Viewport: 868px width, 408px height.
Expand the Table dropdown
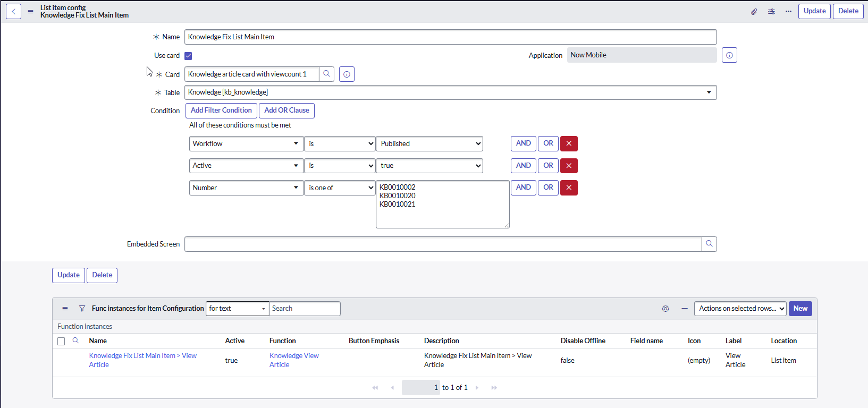click(x=709, y=92)
